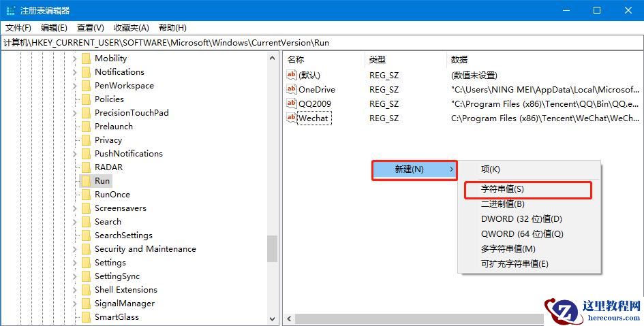Click the Mobility folder icon

[x=86, y=59]
